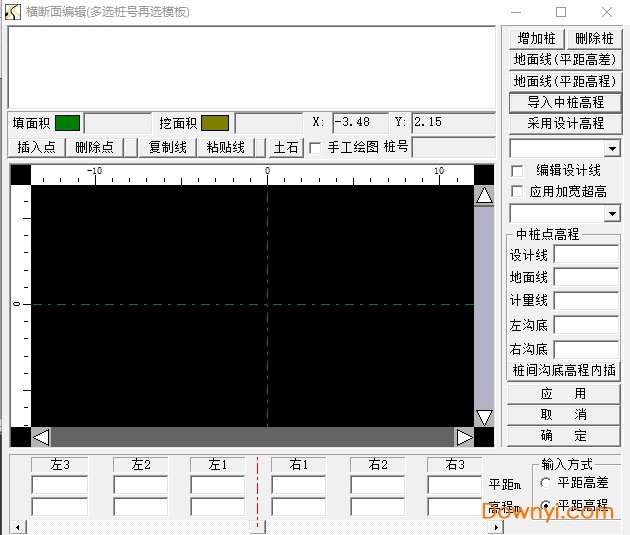Click the 右3 column header

[x=454, y=465]
